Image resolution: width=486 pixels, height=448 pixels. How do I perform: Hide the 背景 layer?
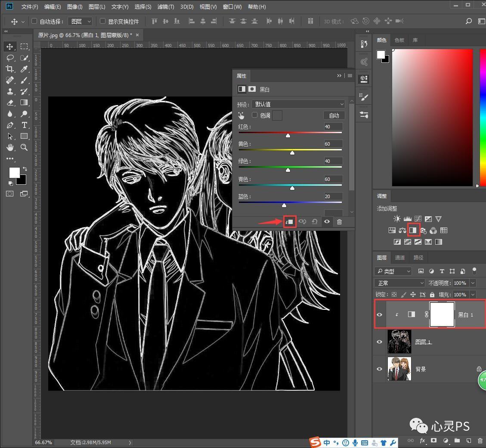pyautogui.click(x=379, y=369)
